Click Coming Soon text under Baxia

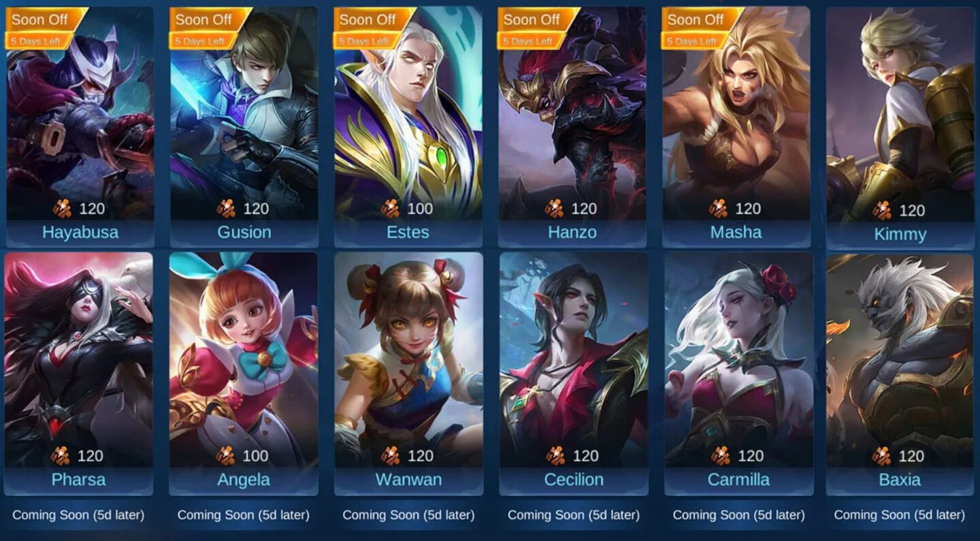coord(899,515)
